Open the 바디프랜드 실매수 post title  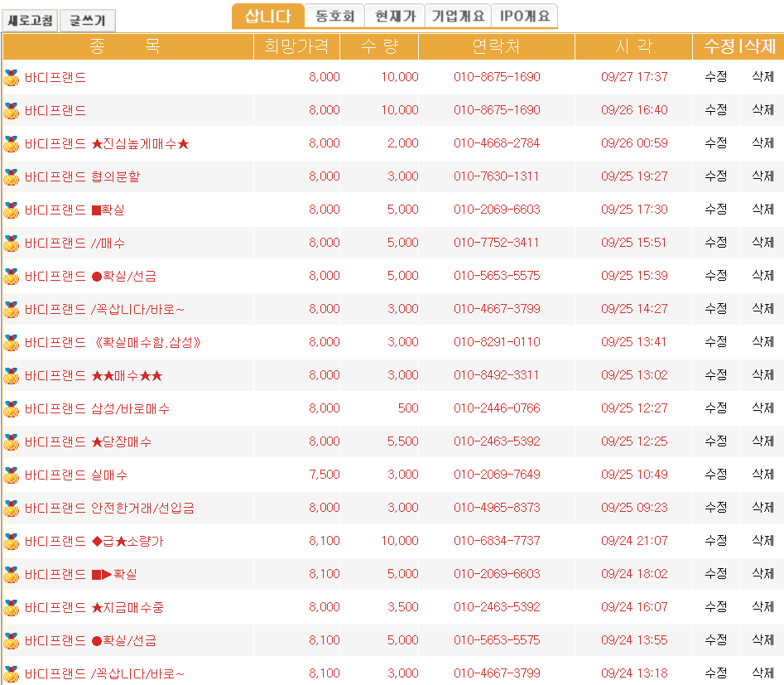76,475
